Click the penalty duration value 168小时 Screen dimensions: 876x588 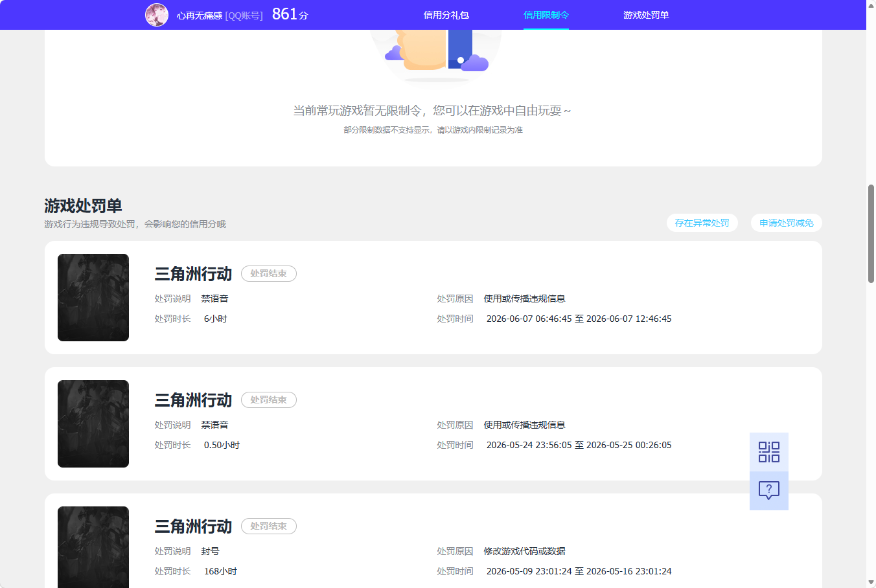pos(220,571)
